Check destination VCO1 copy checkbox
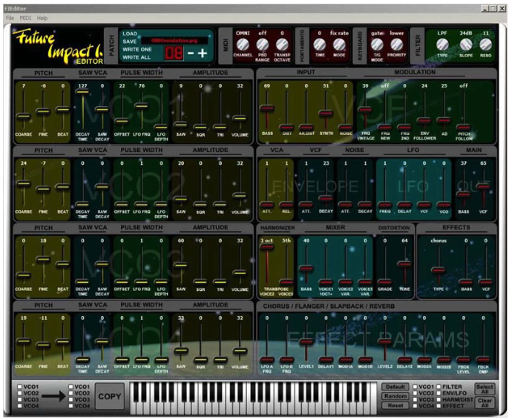The height and width of the screenshot is (420, 509). (x=70, y=387)
